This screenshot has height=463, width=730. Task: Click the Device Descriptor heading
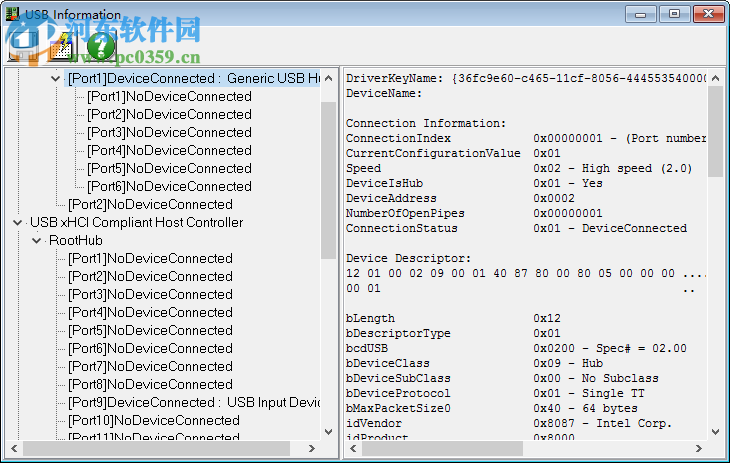tap(408, 259)
